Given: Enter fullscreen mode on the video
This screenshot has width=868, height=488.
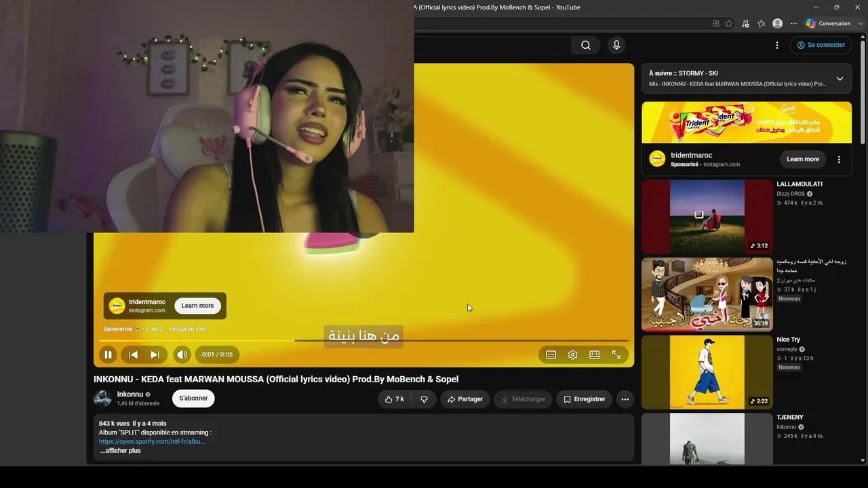Looking at the screenshot, I should [x=616, y=354].
